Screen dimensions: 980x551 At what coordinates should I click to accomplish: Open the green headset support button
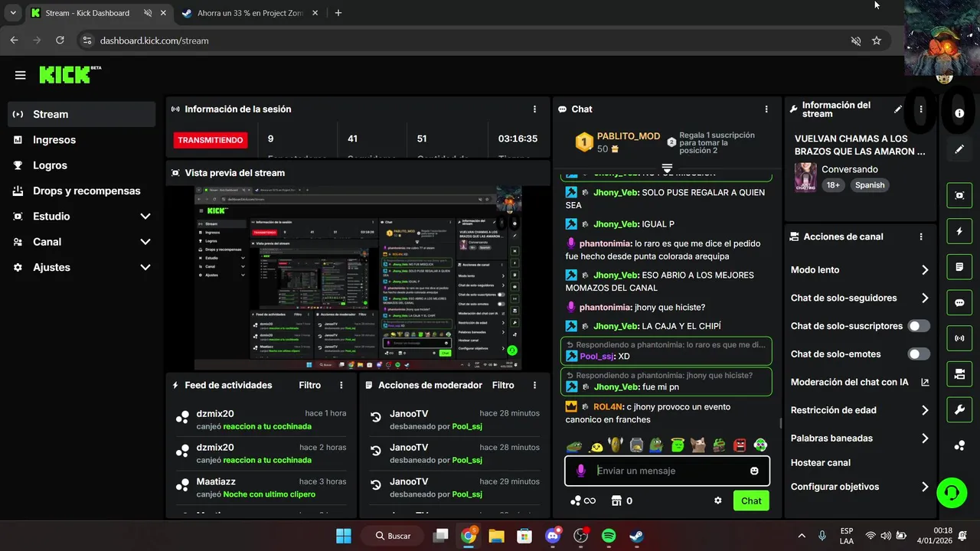(952, 492)
